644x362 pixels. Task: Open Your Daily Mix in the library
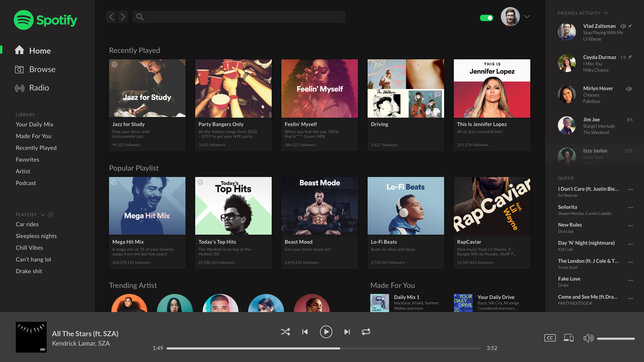[35, 124]
